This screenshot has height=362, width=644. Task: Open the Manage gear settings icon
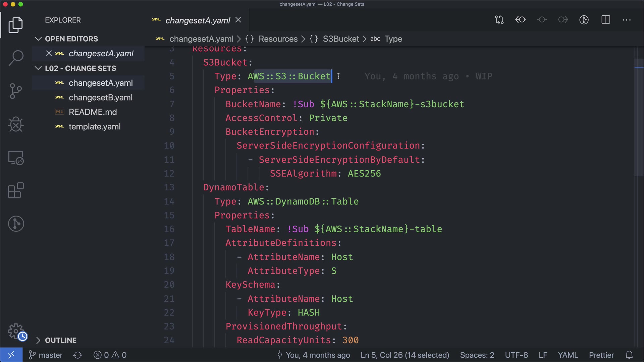[x=16, y=331]
